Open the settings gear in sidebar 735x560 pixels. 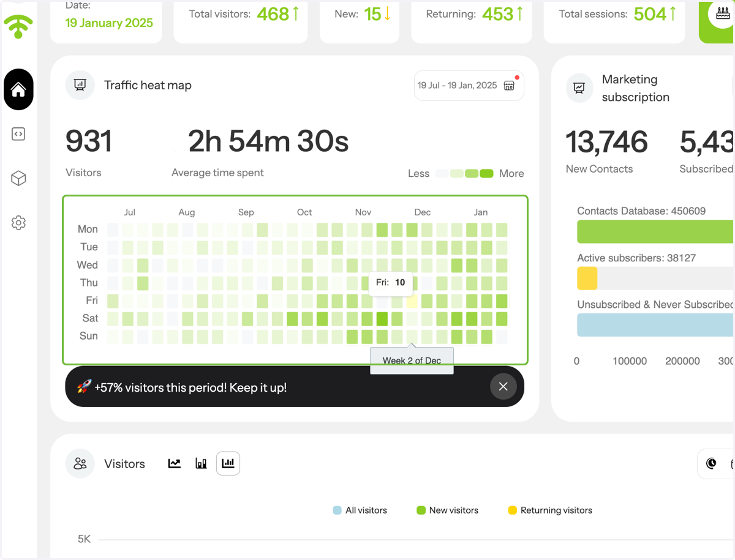[18, 223]
